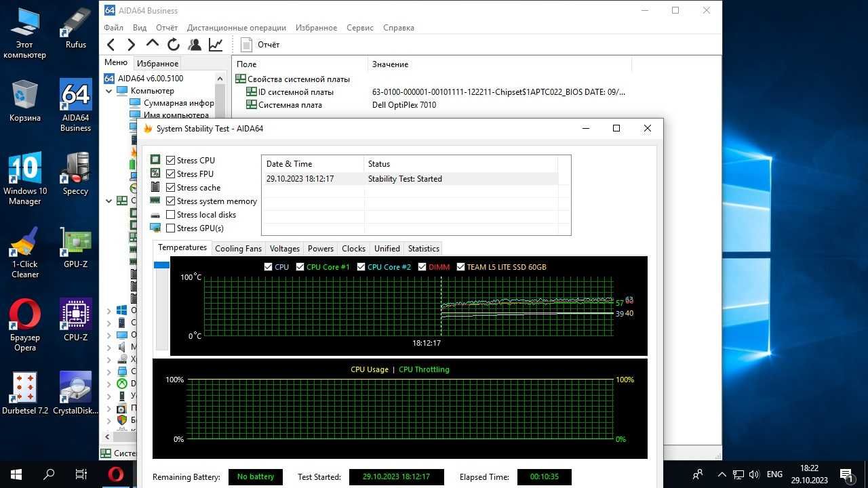Collapse the Компьютер tree node
The width and height of the screenshot is (868, 488).
coord(109,91)
